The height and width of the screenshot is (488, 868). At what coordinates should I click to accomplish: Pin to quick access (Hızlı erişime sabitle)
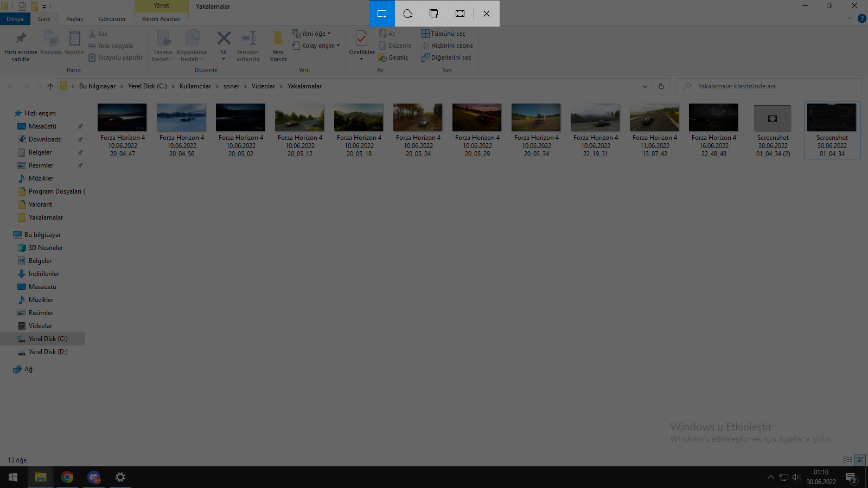click(21, 46)
